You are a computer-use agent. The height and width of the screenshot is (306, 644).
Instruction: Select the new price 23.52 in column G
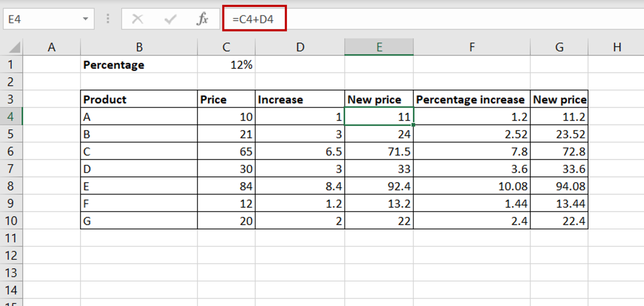coord(560,134)
